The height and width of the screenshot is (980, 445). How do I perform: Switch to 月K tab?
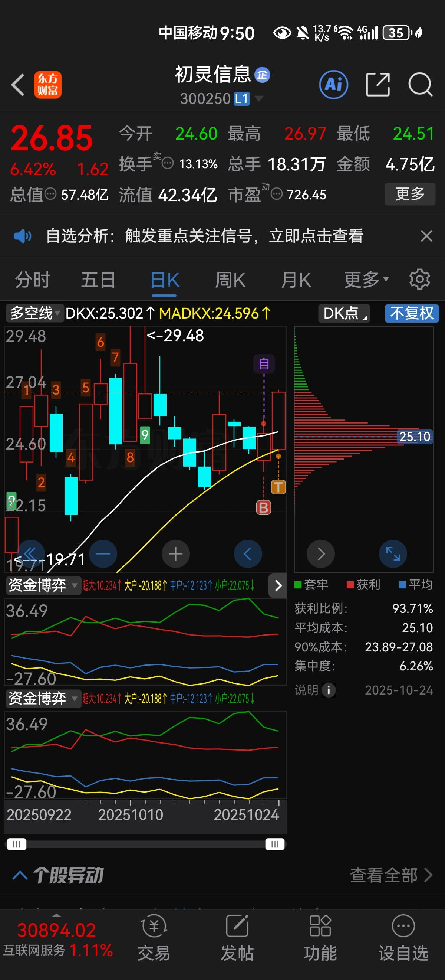click(x=296, y=280)
